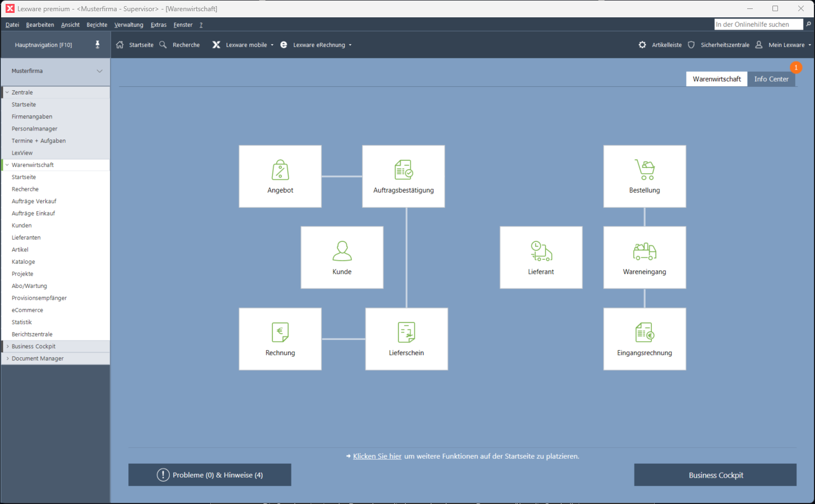The height and width of the screenshot is (504, 815).
Task: Pin the Hauptnavigation panel with pin icon
Action: pos(98,45)
